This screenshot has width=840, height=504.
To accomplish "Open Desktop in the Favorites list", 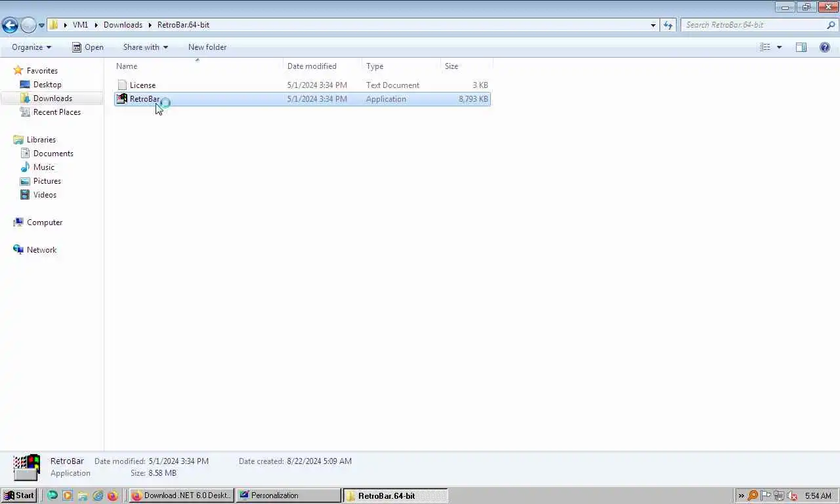I will point(47,85).
